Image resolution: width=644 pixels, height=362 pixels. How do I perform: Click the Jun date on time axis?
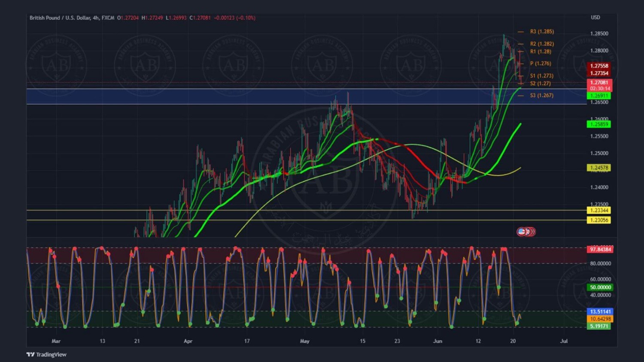[x=437, y=341]
